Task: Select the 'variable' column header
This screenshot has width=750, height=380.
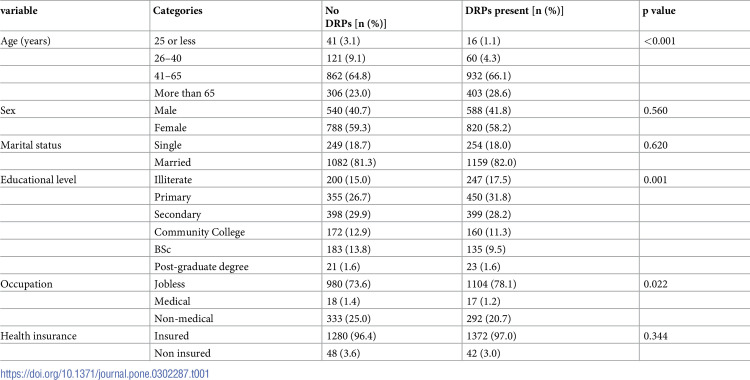Action: tap(19, 11)
